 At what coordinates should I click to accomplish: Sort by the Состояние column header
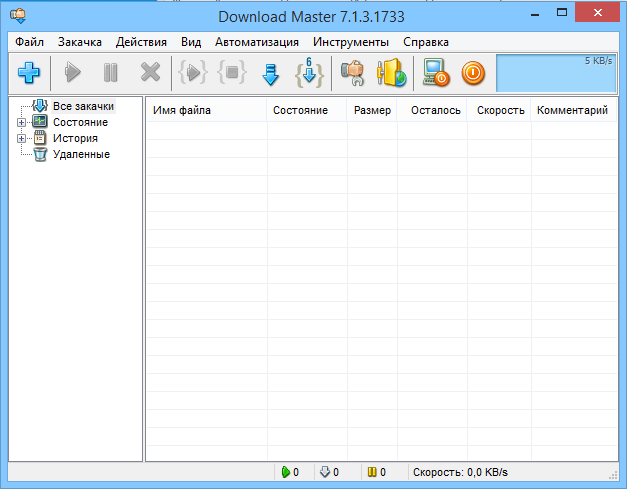click(306, 110)
